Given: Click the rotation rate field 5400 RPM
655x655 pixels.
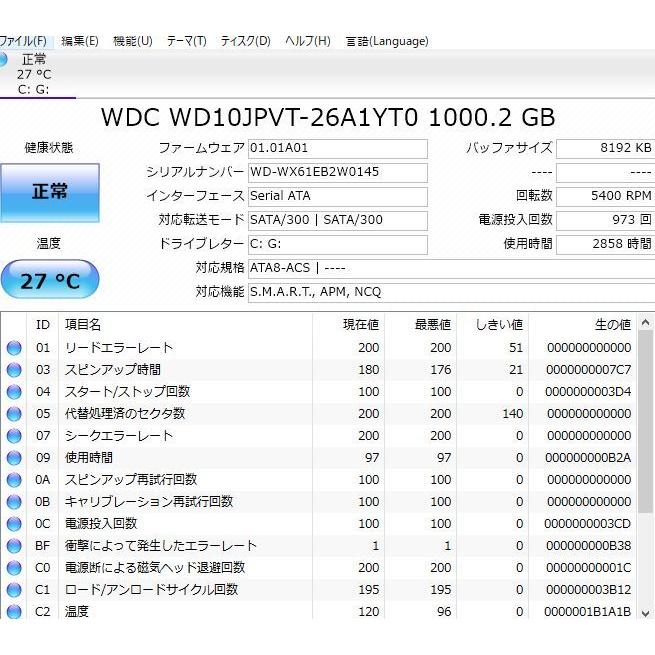Looking at the screenshot, I should pyautogui.click(x=605, y=196).
